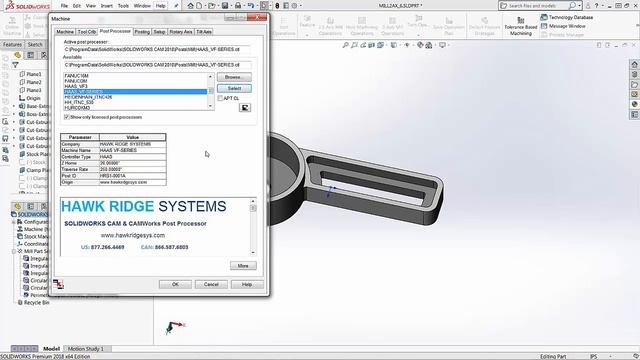
Task: Open the Tilt Axis tab
Action: 204,31
